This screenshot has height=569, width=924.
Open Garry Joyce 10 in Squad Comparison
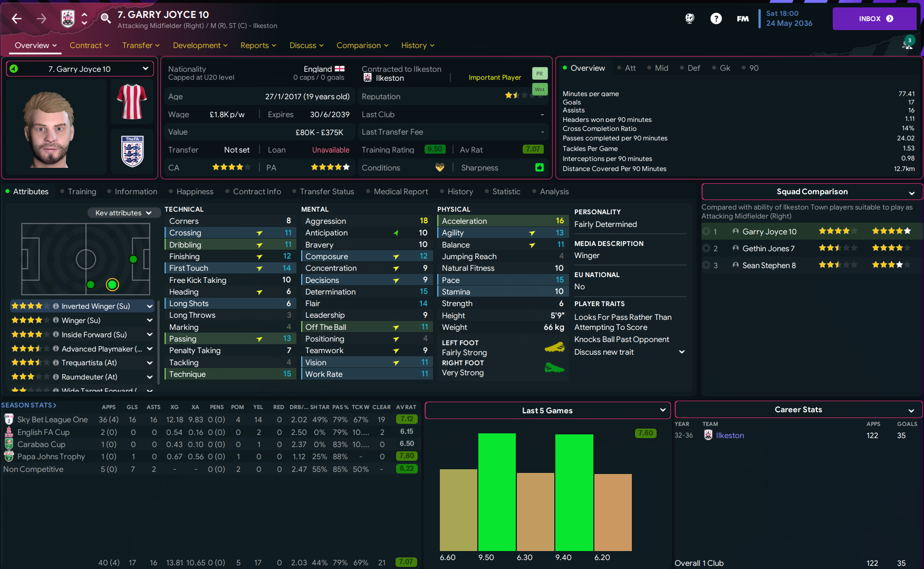(x=769, y=232)
